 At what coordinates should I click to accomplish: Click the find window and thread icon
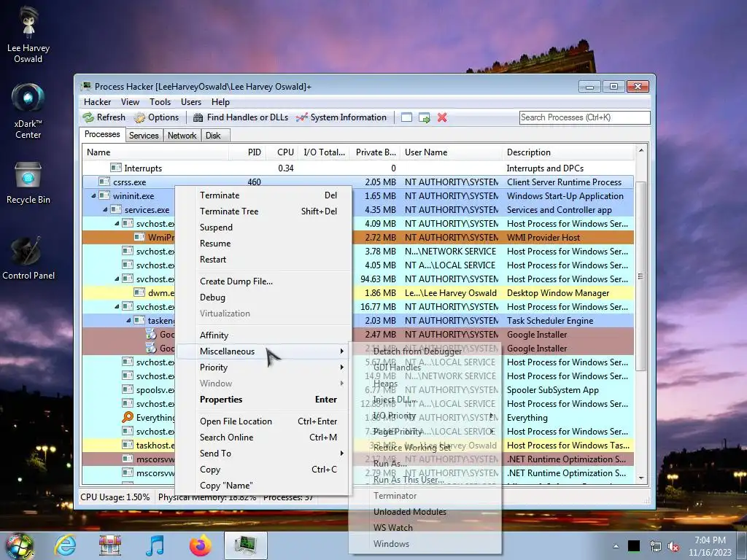424,117
